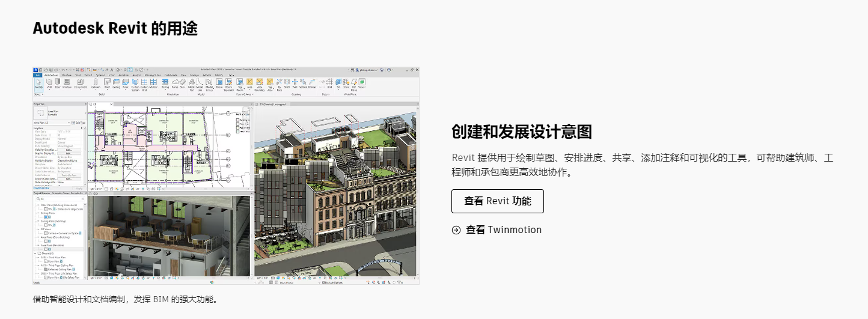
Task: Choose the Grid tool in Datum panel
Action: tap(329, 82)
